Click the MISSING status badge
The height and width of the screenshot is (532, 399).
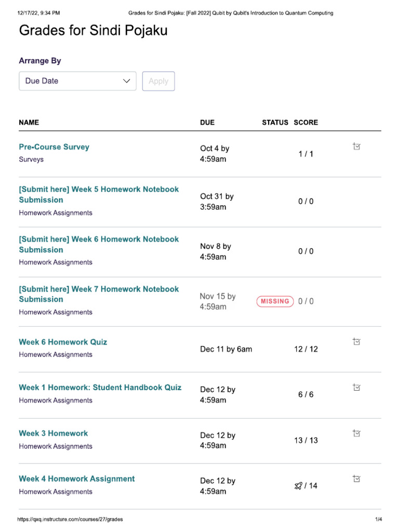click(275, 301)
